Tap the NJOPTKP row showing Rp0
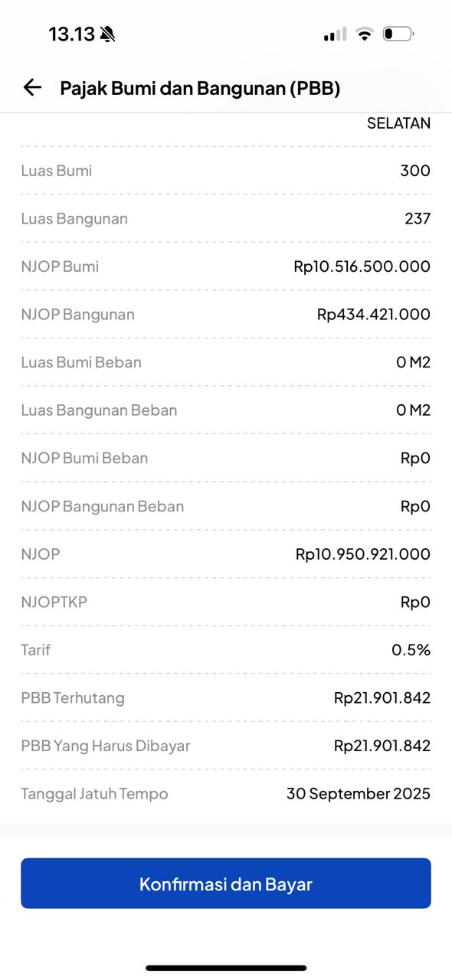The image size is (452, 980). click(226, 602)
